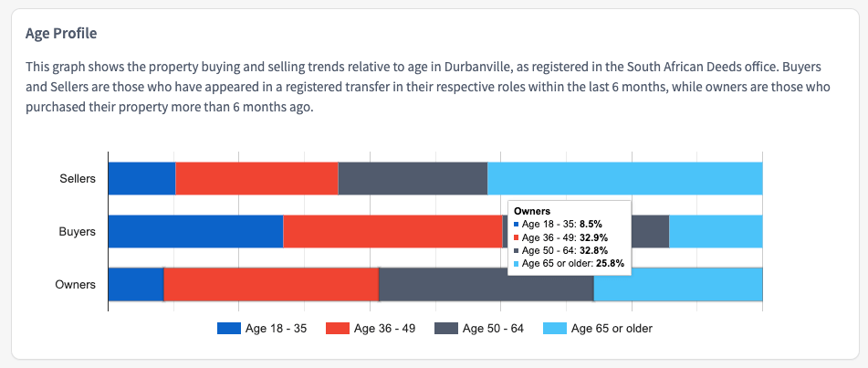Click the 'Age 65 or older' legend label
Screen dimensions: 868x368
point(612,329)
